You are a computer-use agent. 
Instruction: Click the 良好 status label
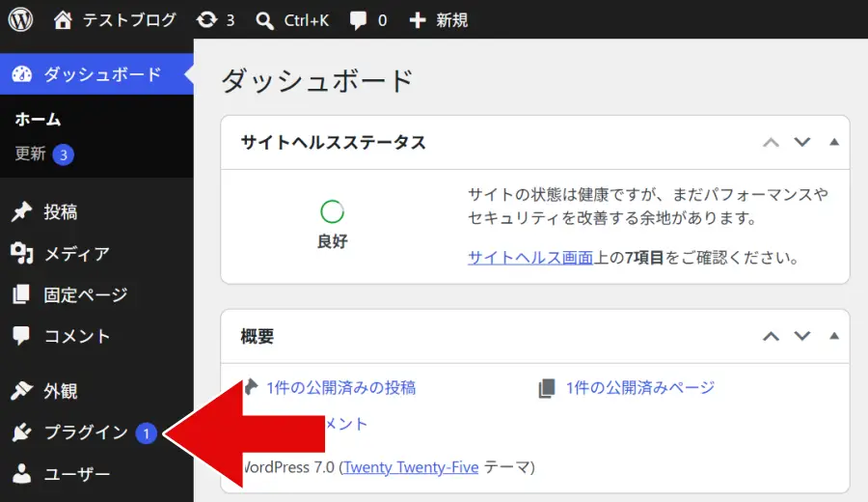[x=332, y=241]
